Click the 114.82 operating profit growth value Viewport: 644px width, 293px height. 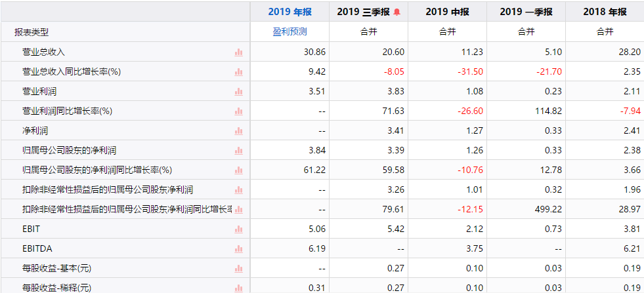[x=549, y=111]
